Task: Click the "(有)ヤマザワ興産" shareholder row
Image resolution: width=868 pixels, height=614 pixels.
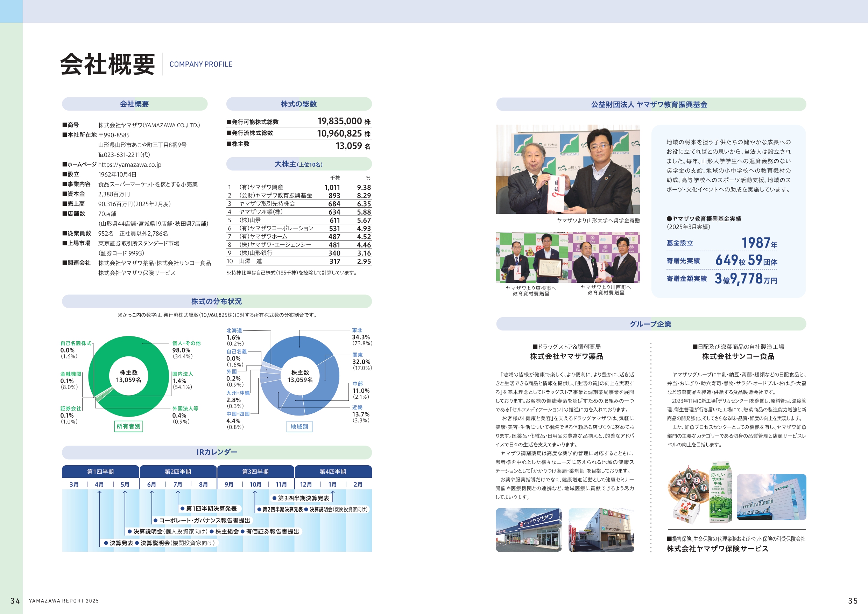Action: click(x=299, y=187)
